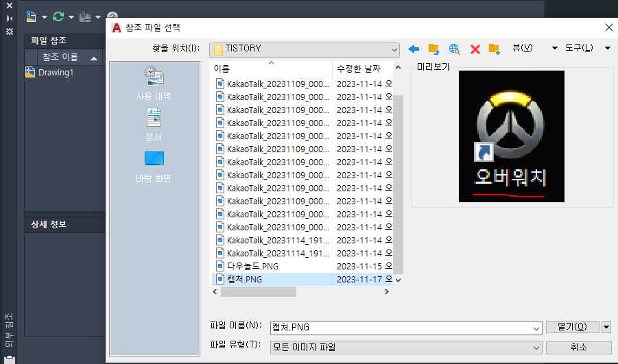The image size is (618, 364).
Task: Click the 사용 내역 history shortcut
Action: click(154, 84)
